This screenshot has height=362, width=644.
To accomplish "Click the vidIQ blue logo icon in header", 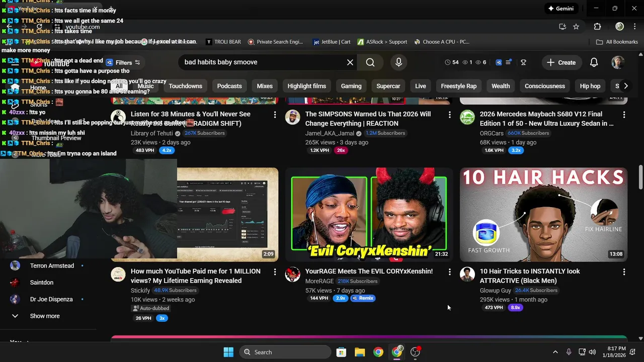I will (499, 62).
